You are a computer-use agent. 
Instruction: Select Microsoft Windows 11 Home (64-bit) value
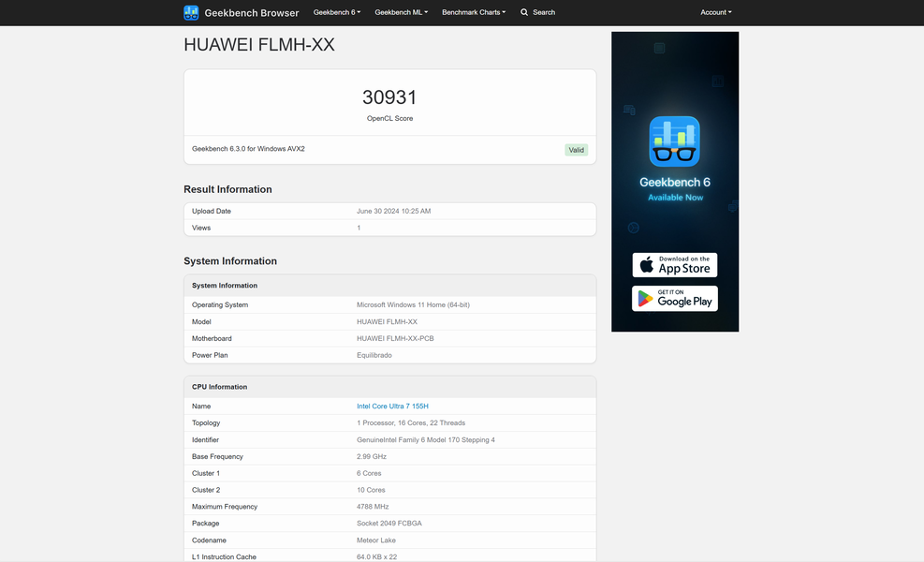[x=413, y=304]
